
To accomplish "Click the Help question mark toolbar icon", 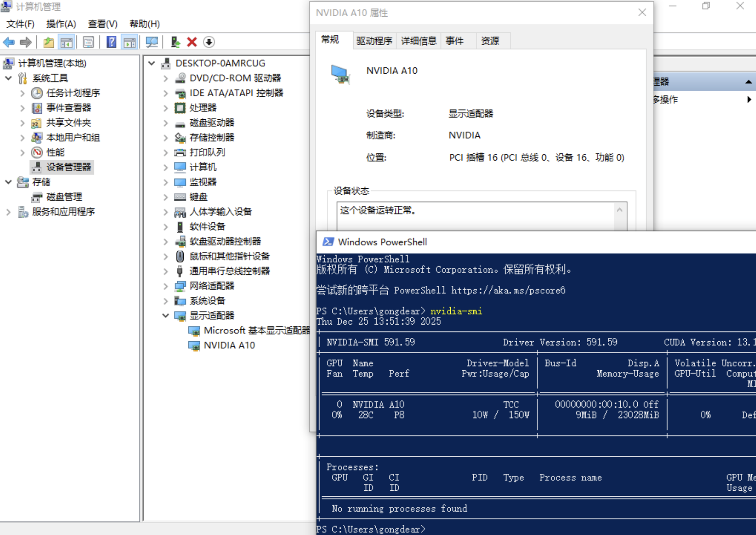I will pyautogui.click(x=111, y=42).
